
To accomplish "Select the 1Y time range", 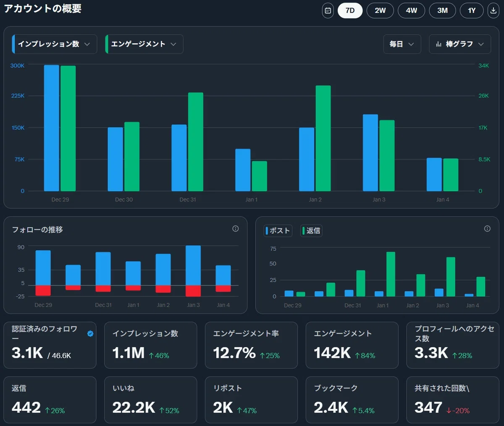I will [472, 11].
